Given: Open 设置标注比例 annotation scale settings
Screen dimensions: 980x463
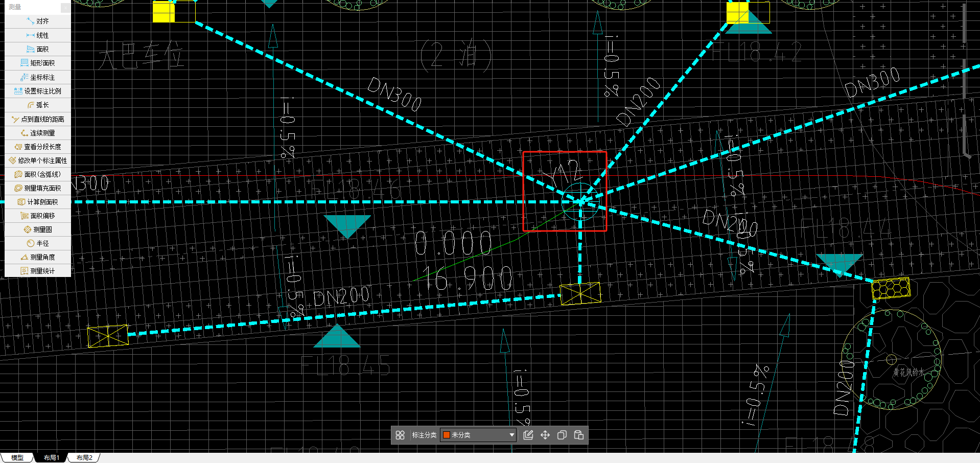Looking at the screenshot, I should coord(38,91).
